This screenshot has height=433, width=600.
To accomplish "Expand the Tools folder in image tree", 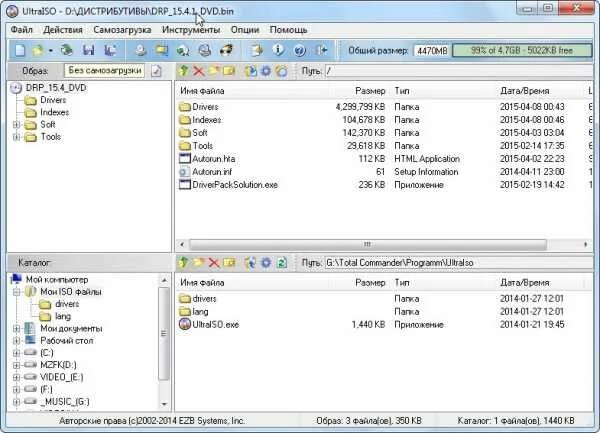I will click(16, 137).
